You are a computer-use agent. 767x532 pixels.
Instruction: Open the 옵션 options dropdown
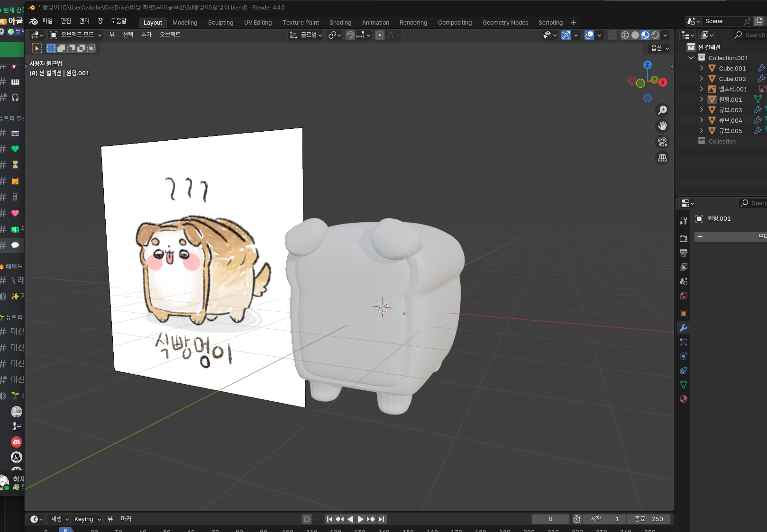pos(660,48)
